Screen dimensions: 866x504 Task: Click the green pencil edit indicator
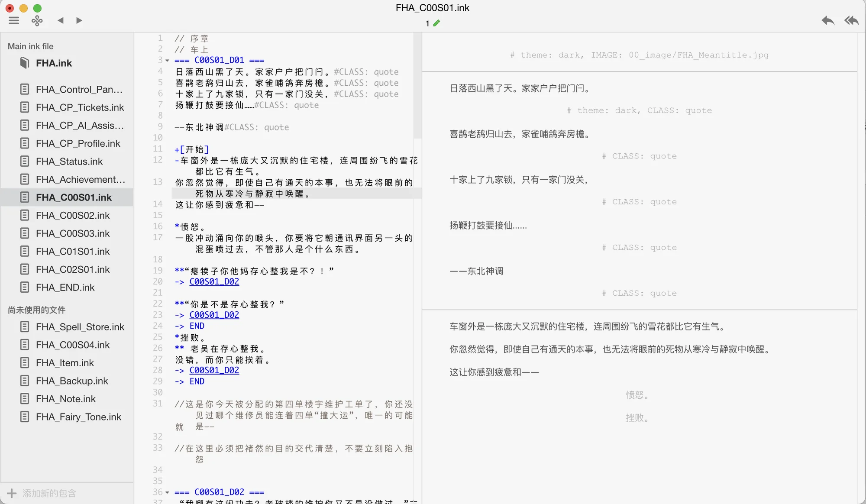(x=436, y=23)
